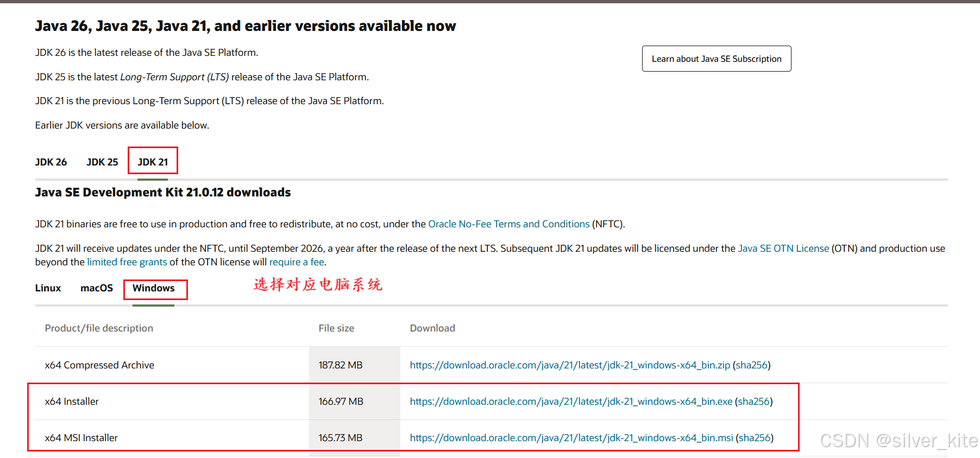Download the jdk-21 windows-x64 bin.zip archive

(x=570, y=365)
